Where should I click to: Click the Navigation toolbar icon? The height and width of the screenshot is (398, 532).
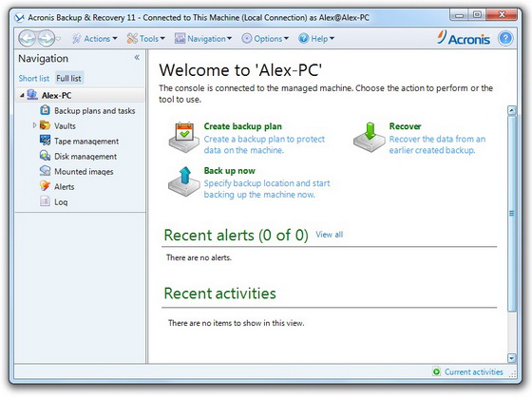[180, 38]
